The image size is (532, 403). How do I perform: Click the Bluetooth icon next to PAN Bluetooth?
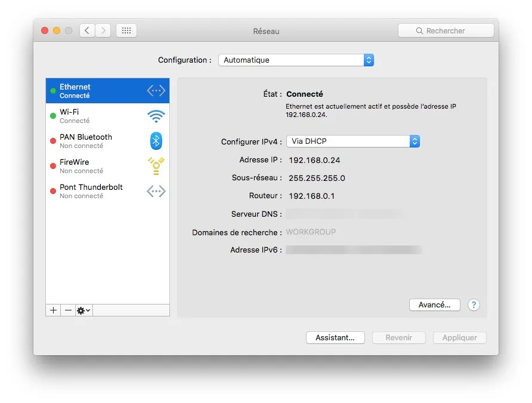[x=155, y=141]
